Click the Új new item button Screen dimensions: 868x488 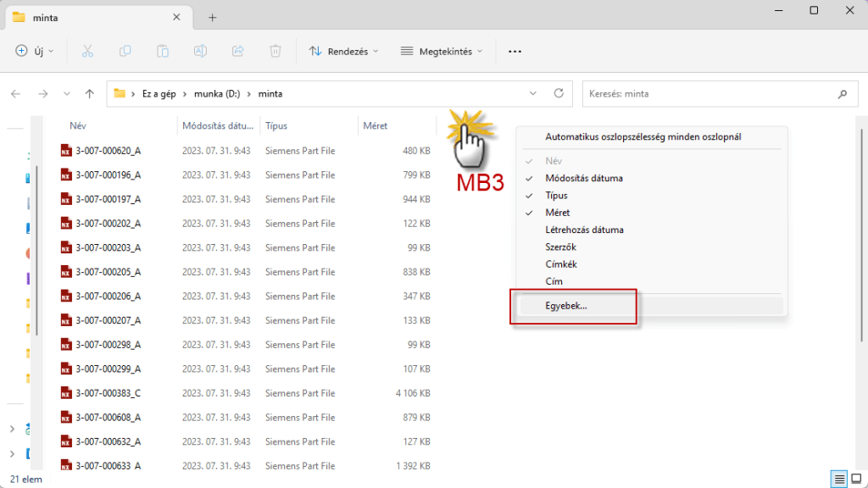point(35,51)
